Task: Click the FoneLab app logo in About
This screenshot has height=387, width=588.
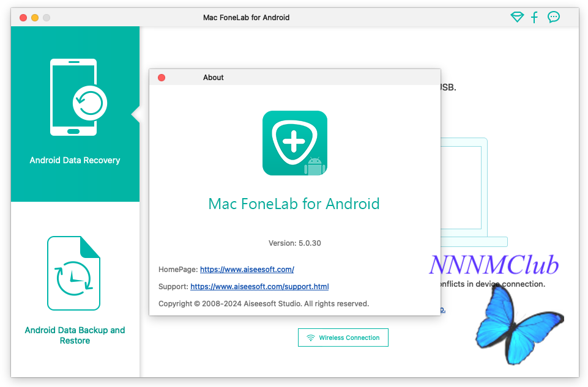Action: tap(295, 143)
